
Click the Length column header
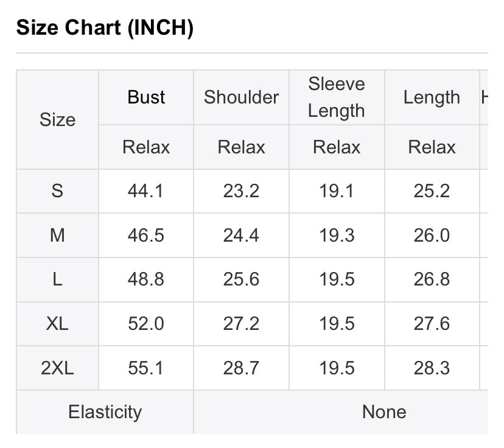(432, 97)
